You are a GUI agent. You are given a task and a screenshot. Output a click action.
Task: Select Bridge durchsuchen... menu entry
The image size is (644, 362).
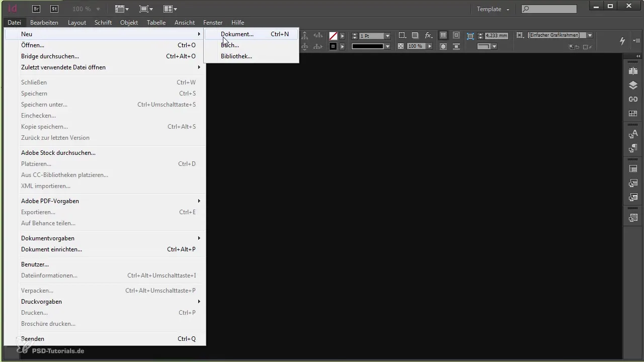click(x=105, y=56)
